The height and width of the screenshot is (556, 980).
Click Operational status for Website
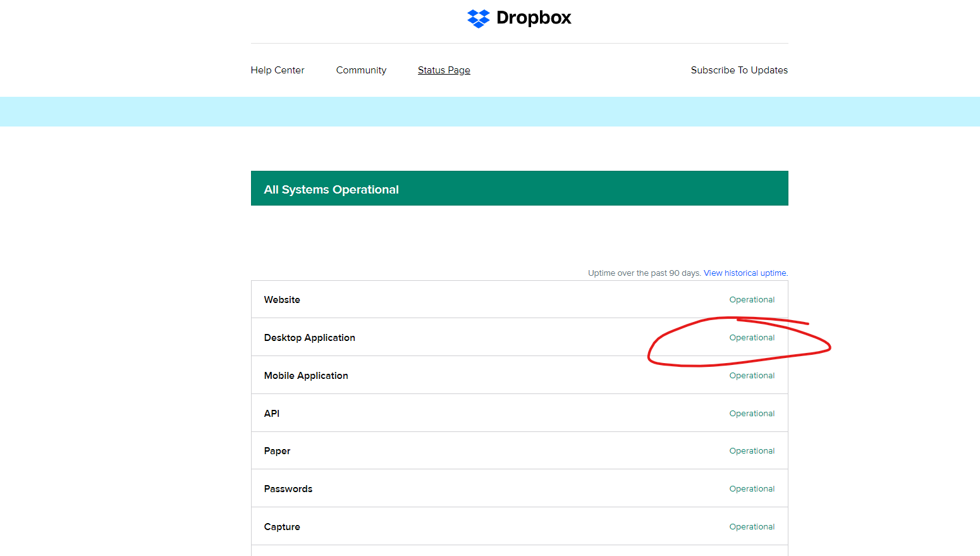[752, 300]
